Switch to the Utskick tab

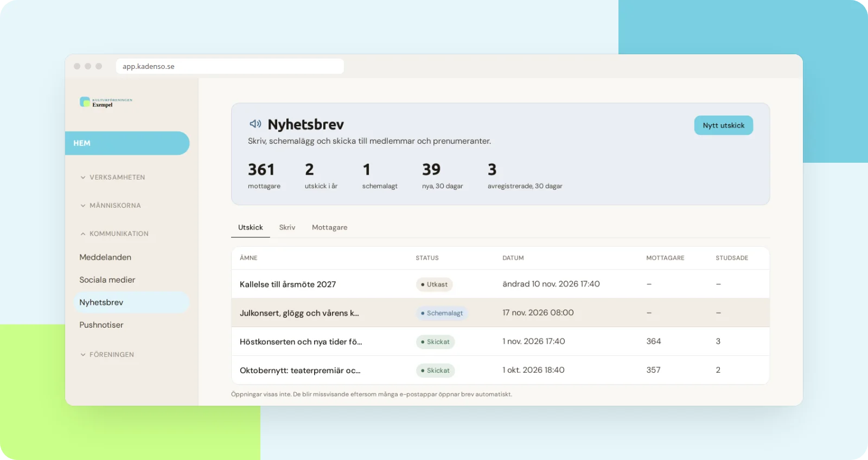click(251, 227)
